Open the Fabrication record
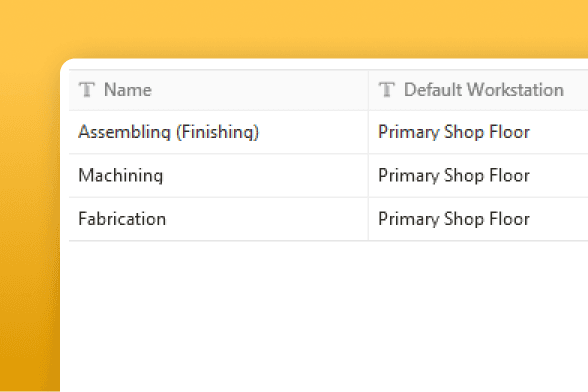 click(x=122, y=219)
